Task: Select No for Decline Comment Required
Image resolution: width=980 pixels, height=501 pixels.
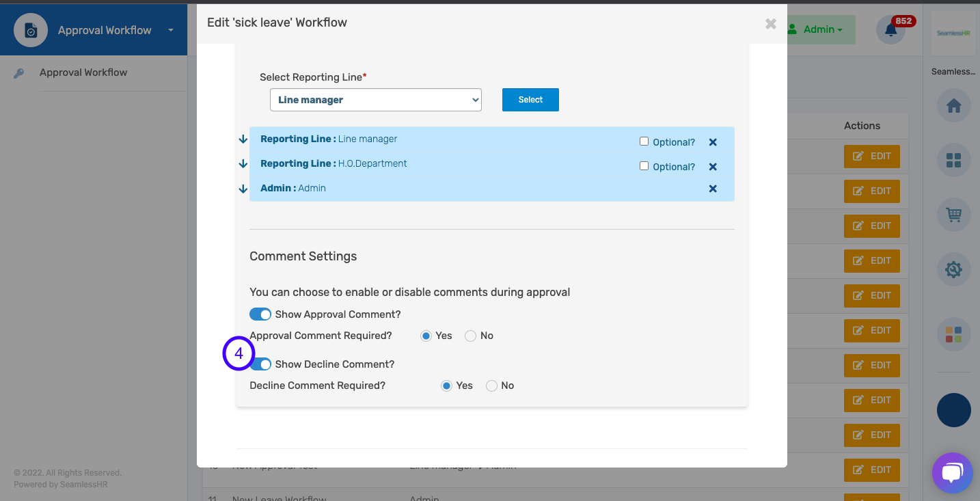Action: 491,385
